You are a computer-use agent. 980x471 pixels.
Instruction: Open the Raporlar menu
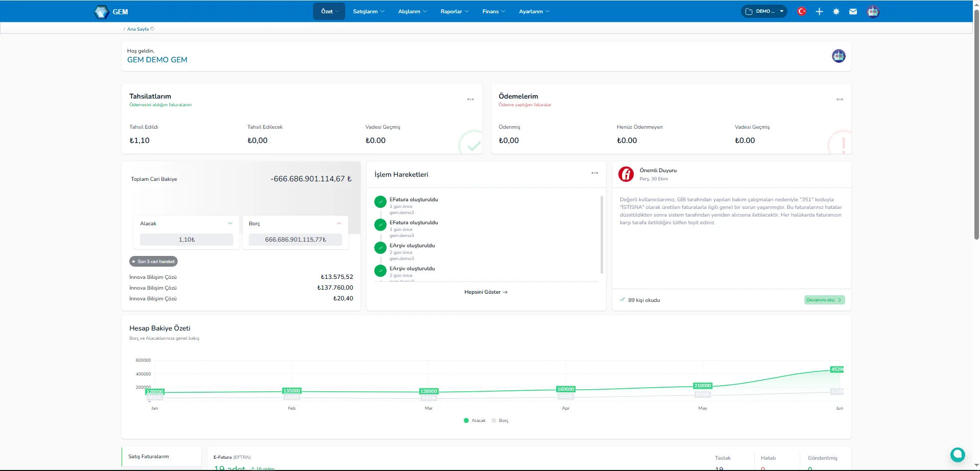[x=453, y=11]
